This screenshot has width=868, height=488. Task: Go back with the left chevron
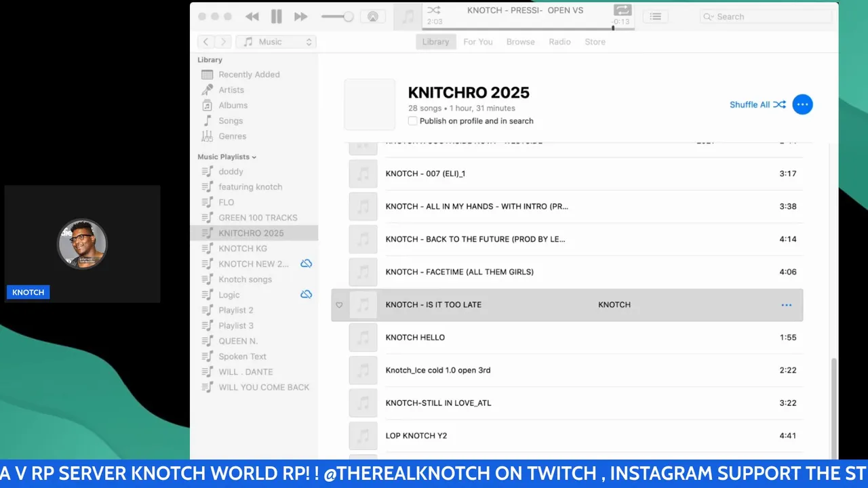206,42
